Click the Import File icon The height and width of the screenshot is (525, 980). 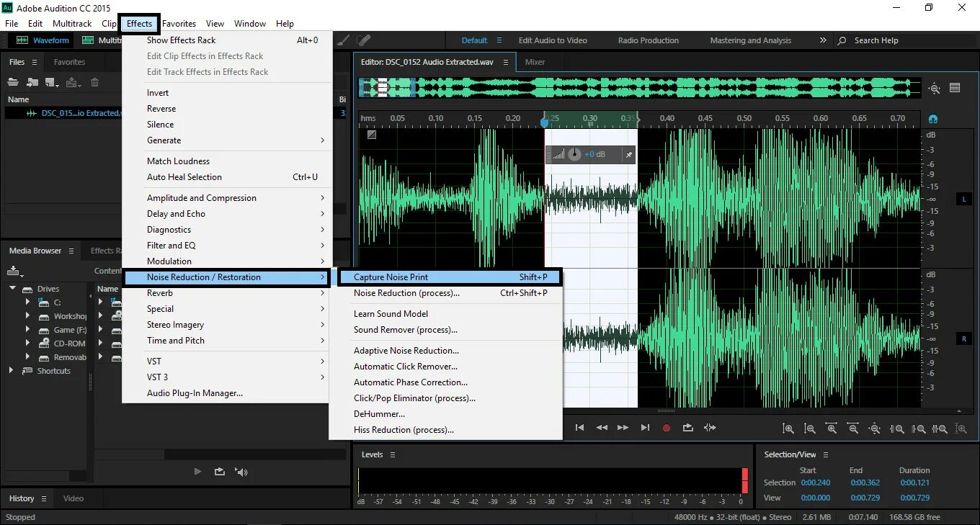[x=32, y=82]
